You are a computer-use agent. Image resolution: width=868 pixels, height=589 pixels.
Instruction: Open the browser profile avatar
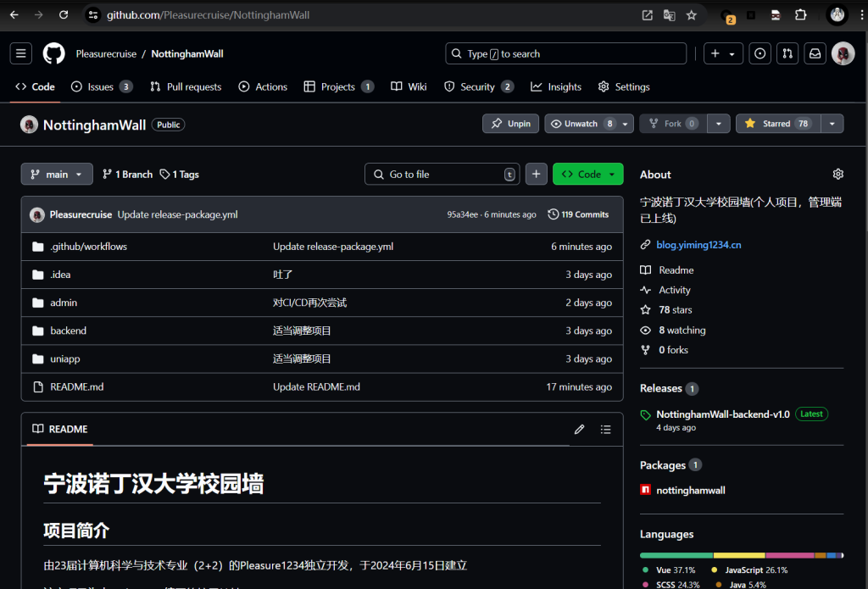[837, 15]
